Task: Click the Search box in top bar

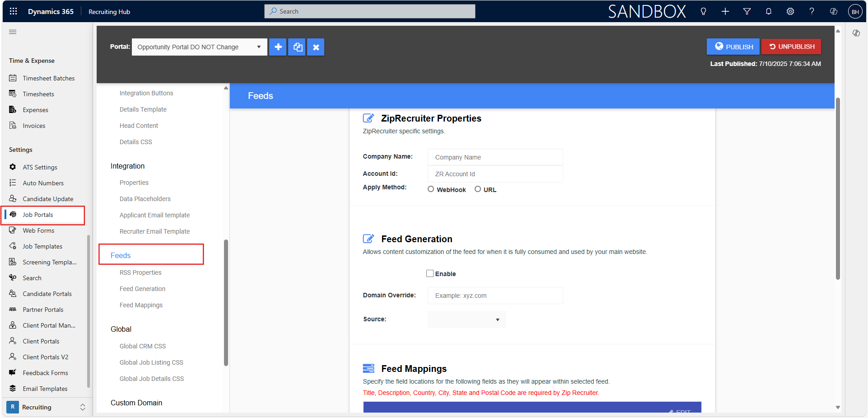Action: tap(369, 11)
